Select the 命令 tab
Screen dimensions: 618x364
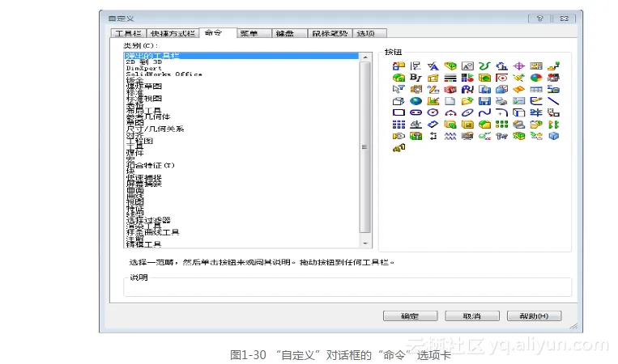[218, 32]
